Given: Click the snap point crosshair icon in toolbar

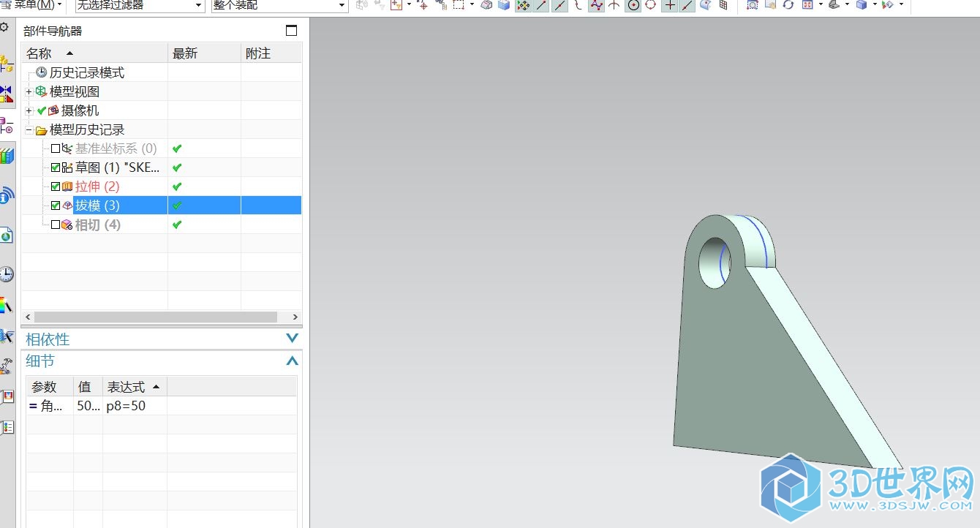Looking at the screenshot, I should coord(423,5).
